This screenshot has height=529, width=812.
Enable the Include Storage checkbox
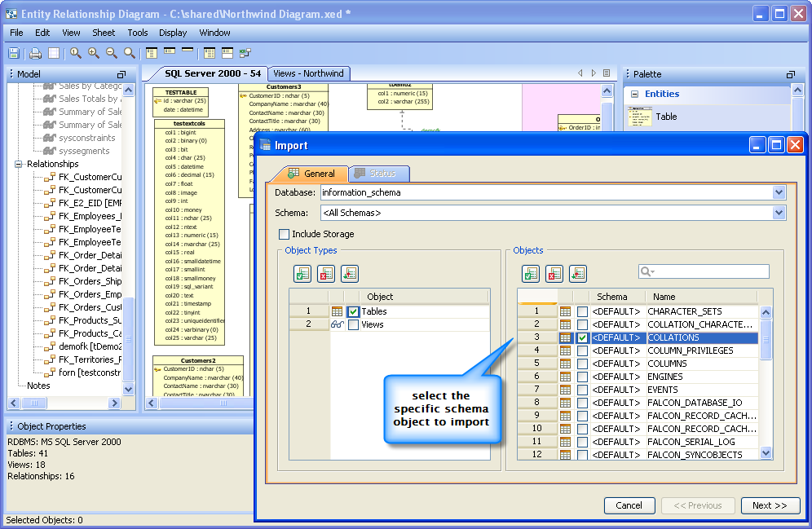pos(284,234)
